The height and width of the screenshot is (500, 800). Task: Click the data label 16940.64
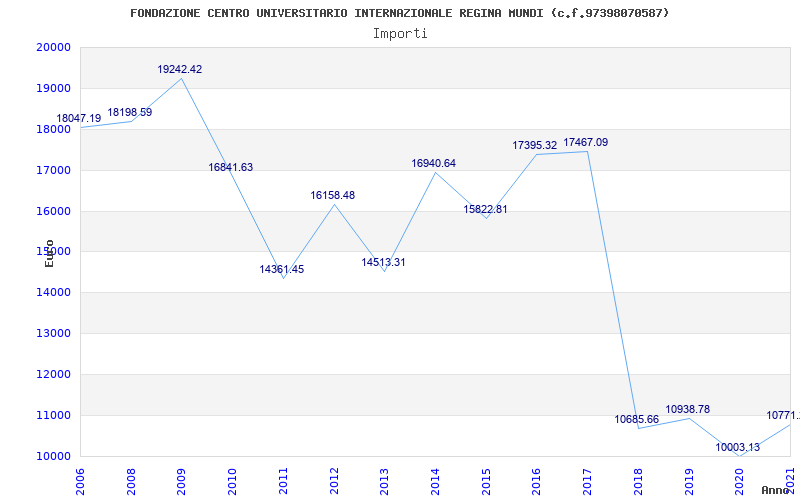[434, 163]
